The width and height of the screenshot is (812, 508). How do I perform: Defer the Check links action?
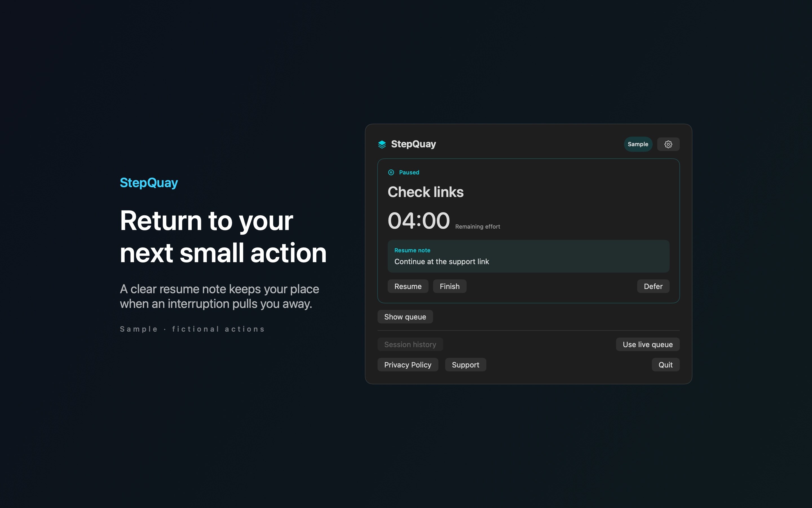coord(653,286)
